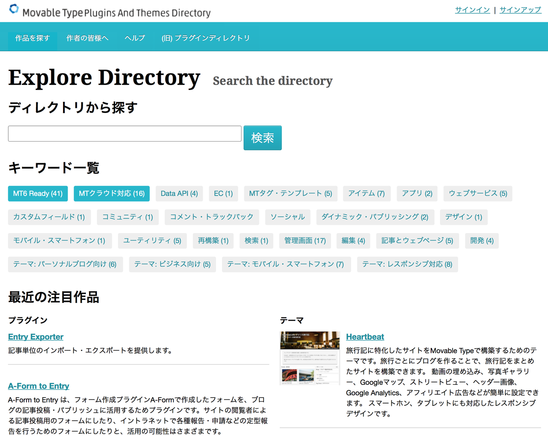Open the 作者の皆様へ nav item
The height and width of the screenshot is (436, 548).
pos(87,38)
